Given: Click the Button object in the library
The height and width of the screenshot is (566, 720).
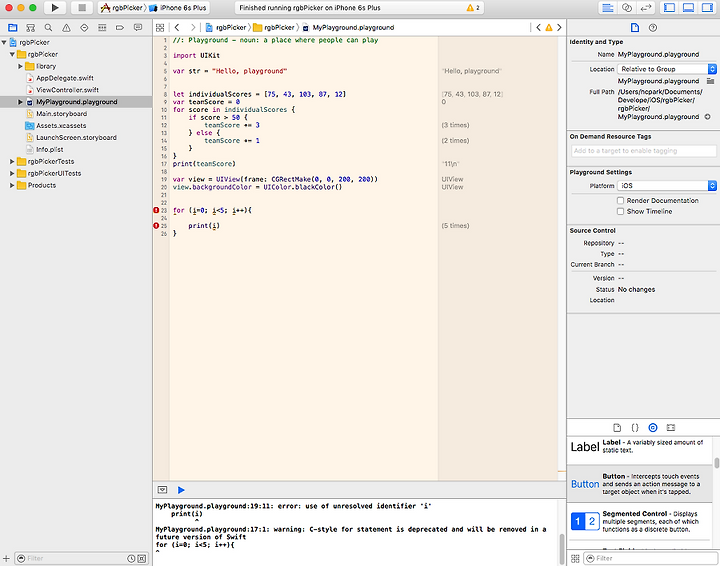Looking at the screenshot, I should pos(640,483).
